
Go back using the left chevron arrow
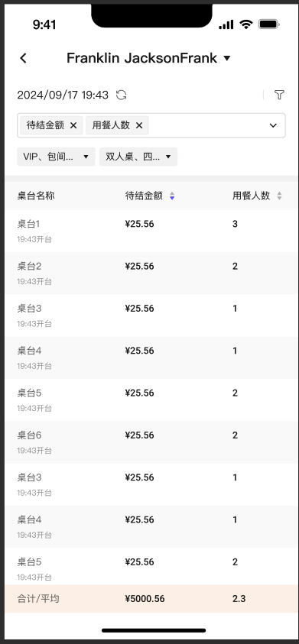click(x=23, y=58)
